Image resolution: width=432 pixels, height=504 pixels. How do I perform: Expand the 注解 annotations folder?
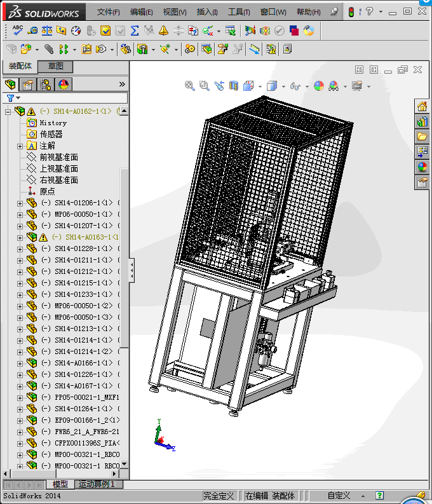pyautogui.click(x=20, y=146)
